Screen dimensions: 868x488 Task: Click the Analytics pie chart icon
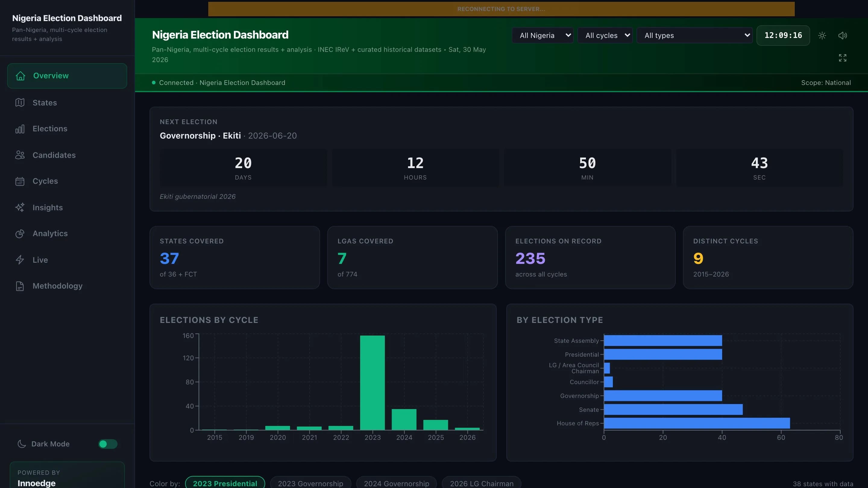(20, 233)
